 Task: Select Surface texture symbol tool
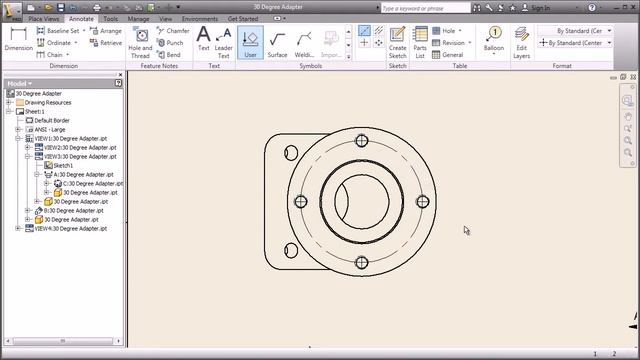[277, 43]
